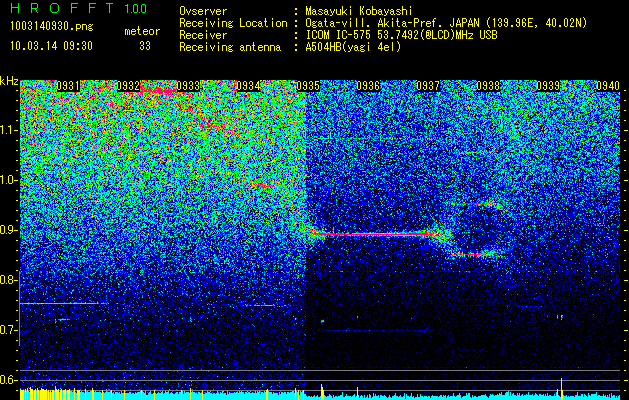629x400 pixels.
Task: Click the red echo trace above 0.9 kHz near 0938
Action: 475,204
